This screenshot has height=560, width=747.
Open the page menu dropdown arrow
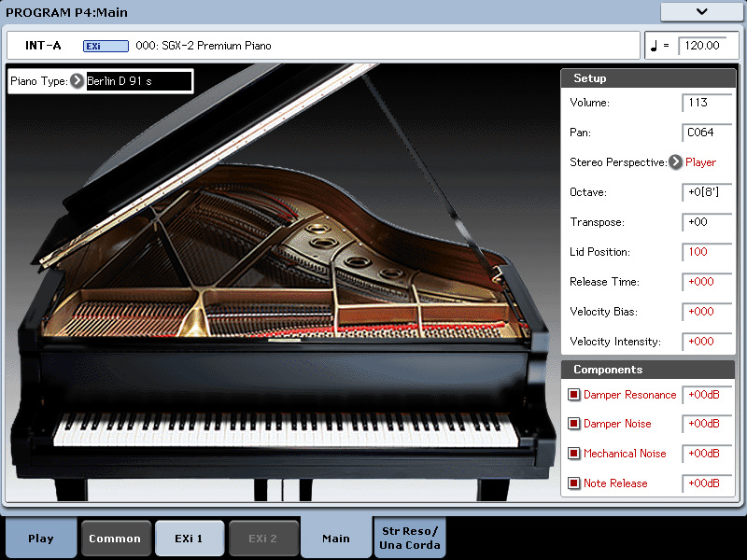701,12
